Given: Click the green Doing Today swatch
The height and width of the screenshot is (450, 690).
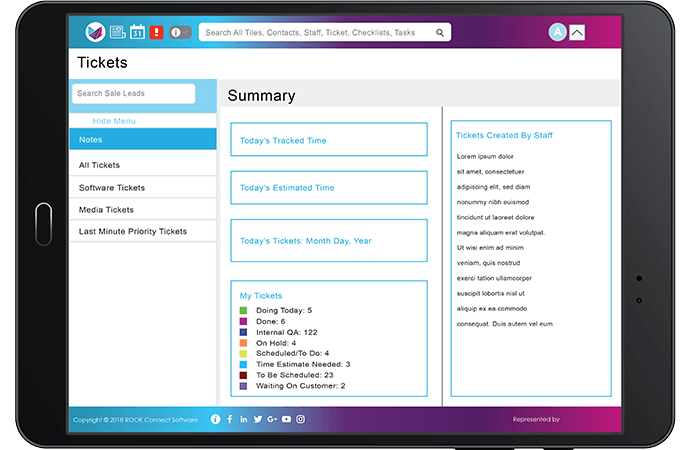Looking at the screenshot, I should click(x=243, y=311).
